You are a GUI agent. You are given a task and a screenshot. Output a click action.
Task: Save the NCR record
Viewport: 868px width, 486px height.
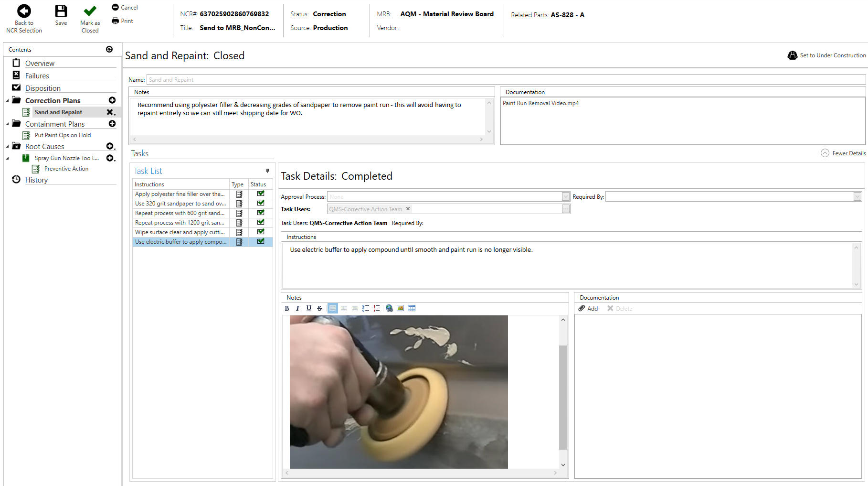click(x=61, y=15)
